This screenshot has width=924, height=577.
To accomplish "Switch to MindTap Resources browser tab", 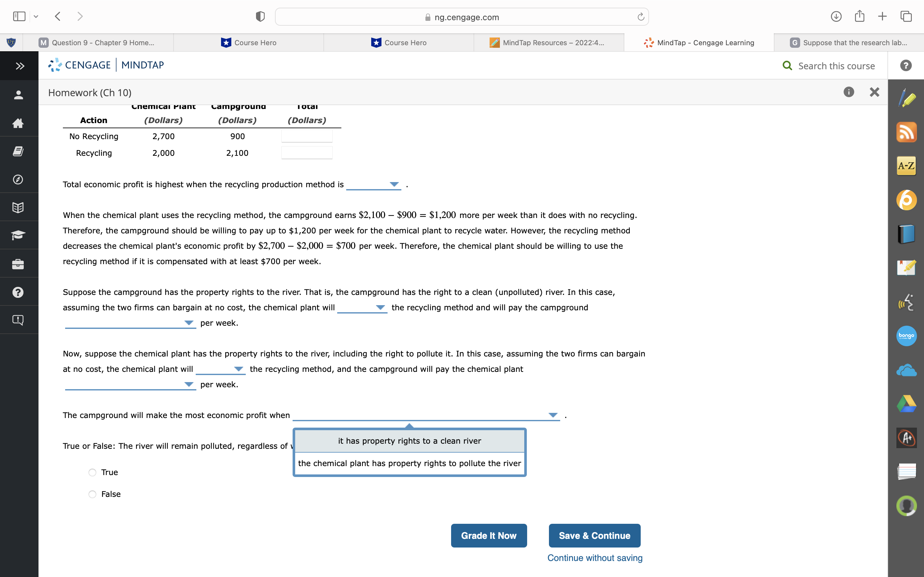I will [548, 43].
